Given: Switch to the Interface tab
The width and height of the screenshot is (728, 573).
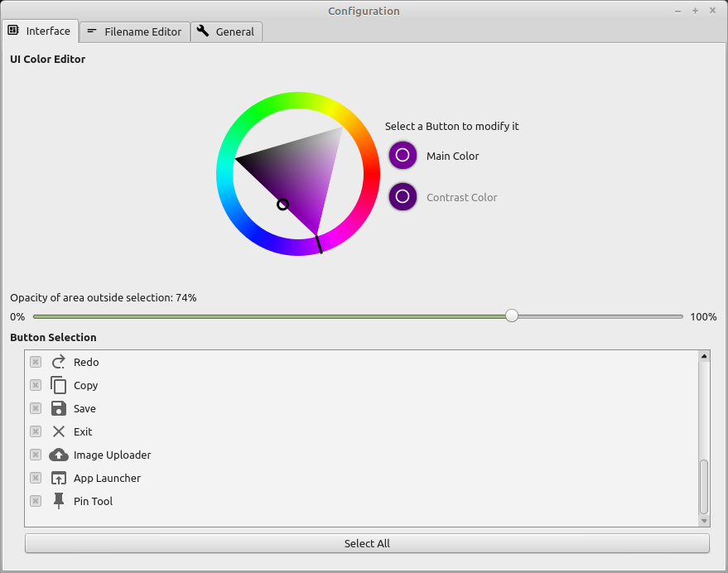Looking at the screenshot, I should coord(40,31).
